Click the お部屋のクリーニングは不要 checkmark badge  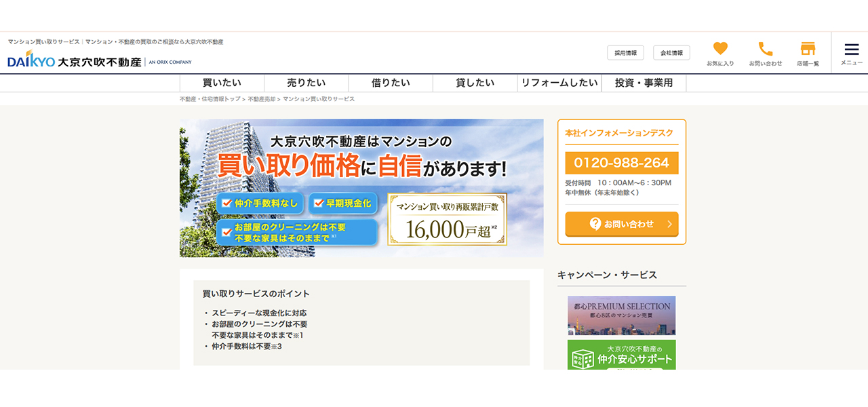297,233
